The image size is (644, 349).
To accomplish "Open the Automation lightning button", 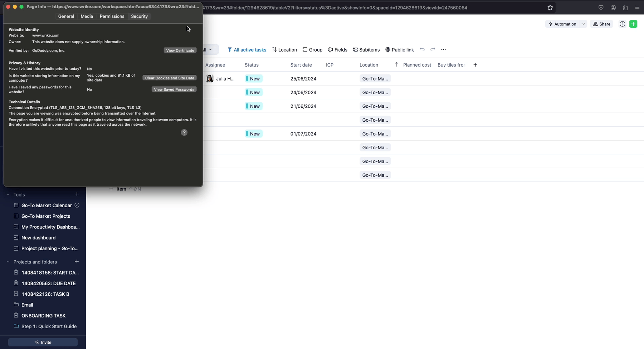I will pos(562,24).
